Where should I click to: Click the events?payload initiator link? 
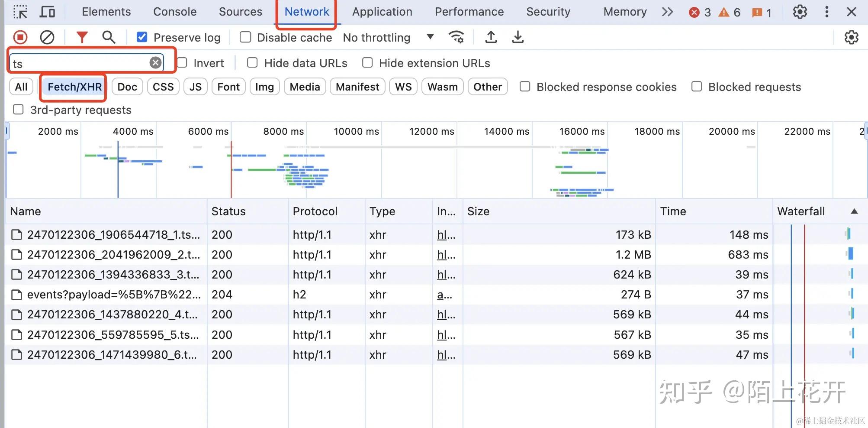(x=444, y=295)
